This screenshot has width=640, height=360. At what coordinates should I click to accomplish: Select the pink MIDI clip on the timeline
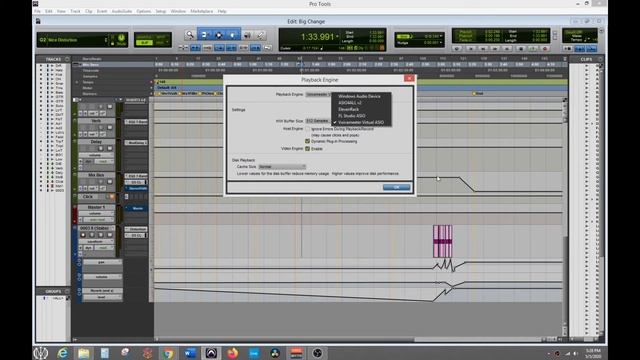pyautogui.click(x=442, y=241)
